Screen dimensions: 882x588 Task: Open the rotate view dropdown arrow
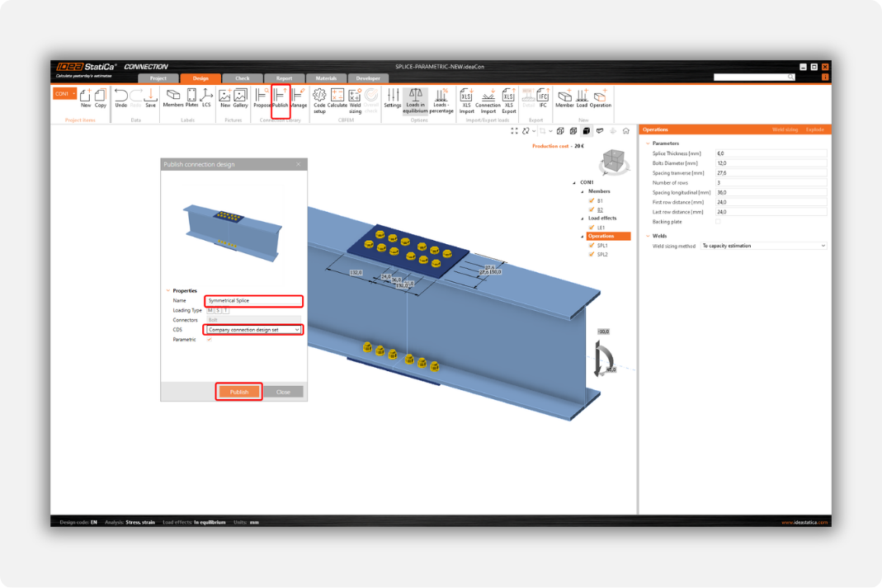click(x=533, y=131)
